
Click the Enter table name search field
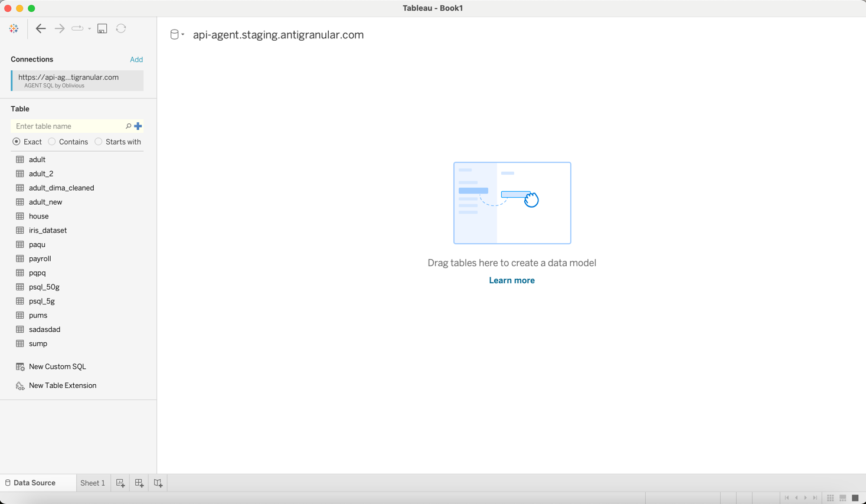coord(68,126)
